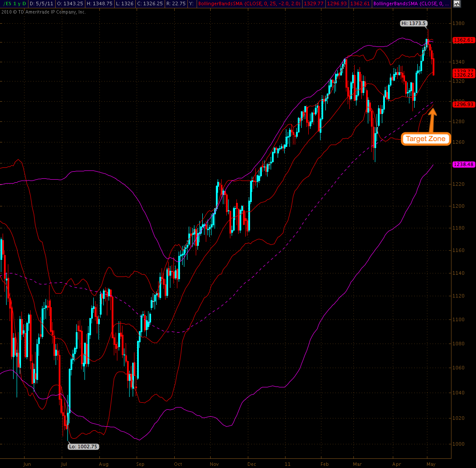Click the TD Ameritrade copyright text
The image size is (476, 468).
click(43, 12)
